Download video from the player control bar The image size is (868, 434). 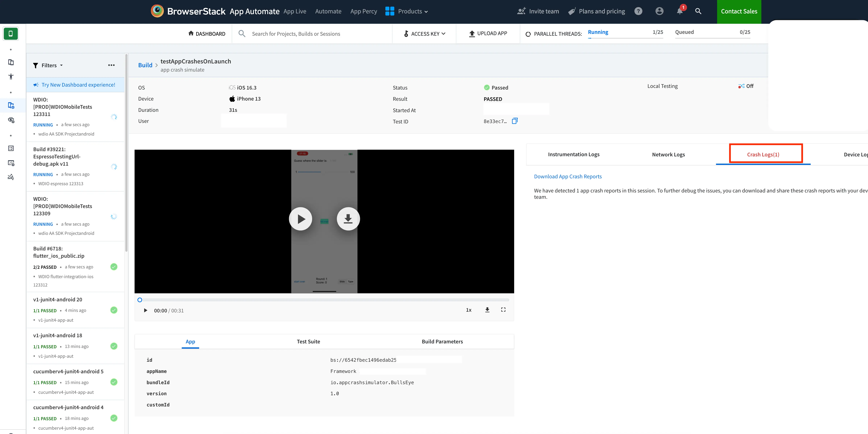point(487,310)
